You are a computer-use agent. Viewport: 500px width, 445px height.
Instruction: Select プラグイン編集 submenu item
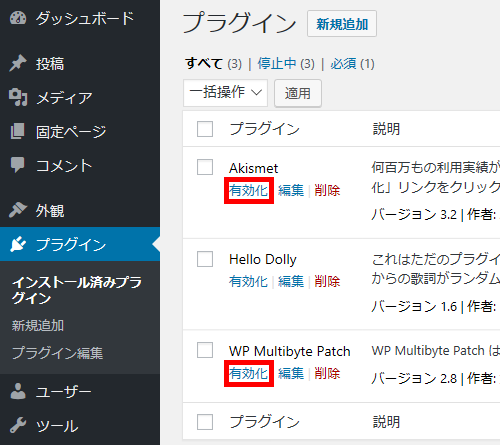pyautogui.click(x=57, y=353)
